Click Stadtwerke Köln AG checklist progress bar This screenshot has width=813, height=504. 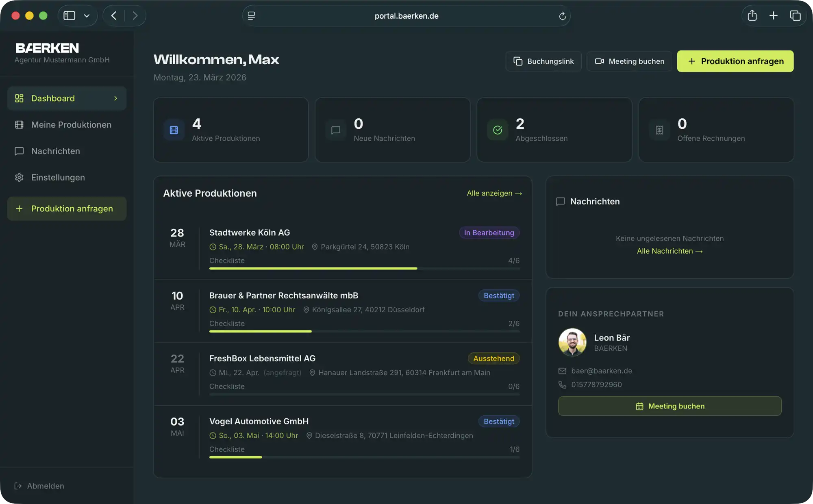click(x=364, y=268)
